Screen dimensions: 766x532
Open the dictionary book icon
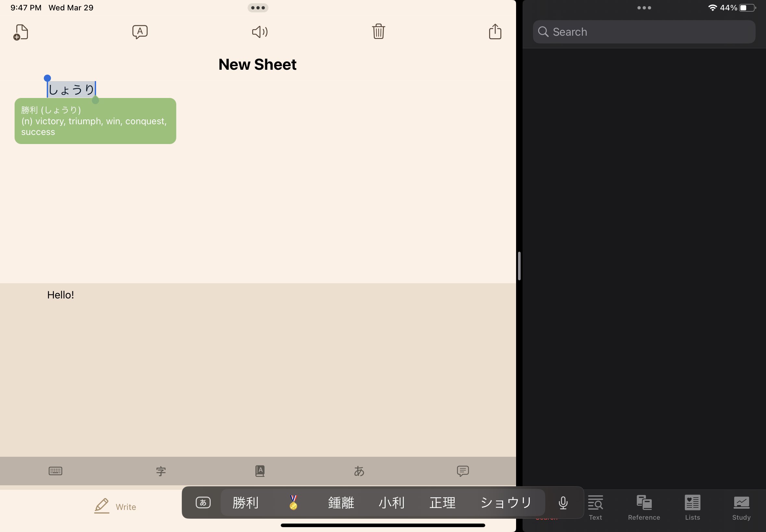coord(260,471)
